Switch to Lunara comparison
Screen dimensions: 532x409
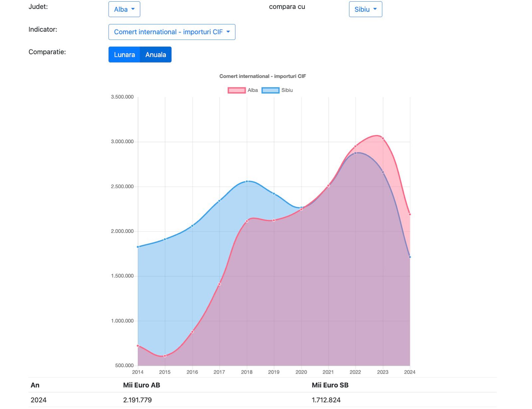[124, 55]
